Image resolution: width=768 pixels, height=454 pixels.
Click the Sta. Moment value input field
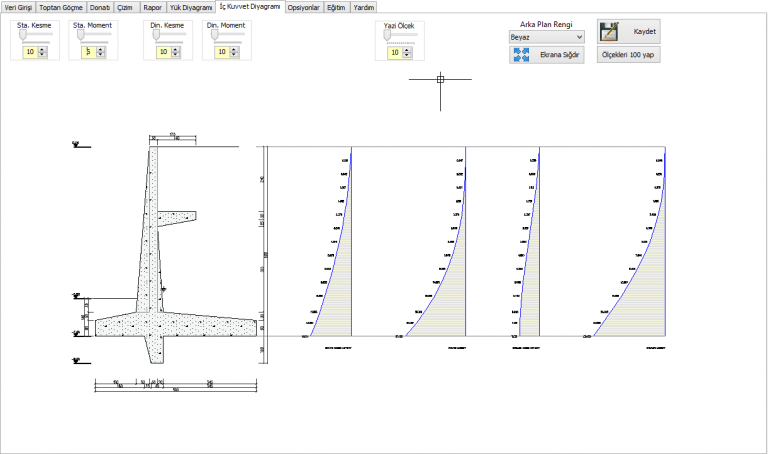(x=87, y=51)
